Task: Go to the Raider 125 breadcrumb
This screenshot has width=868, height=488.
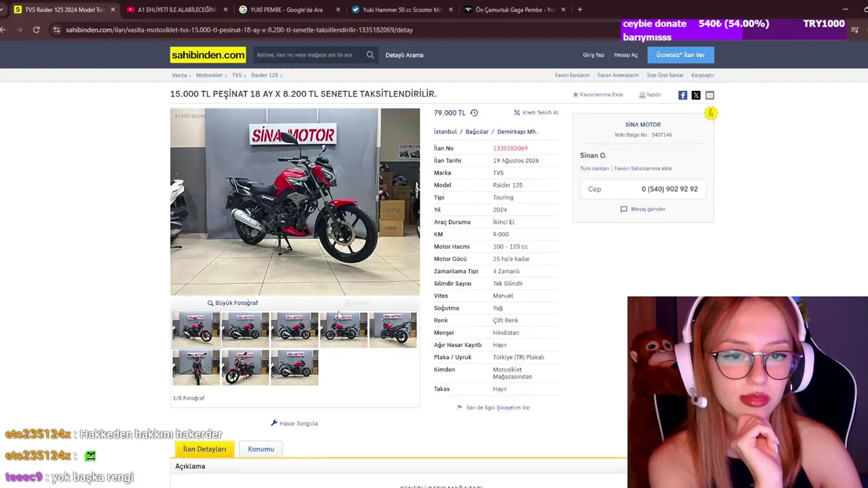Action: coord(264,75)
